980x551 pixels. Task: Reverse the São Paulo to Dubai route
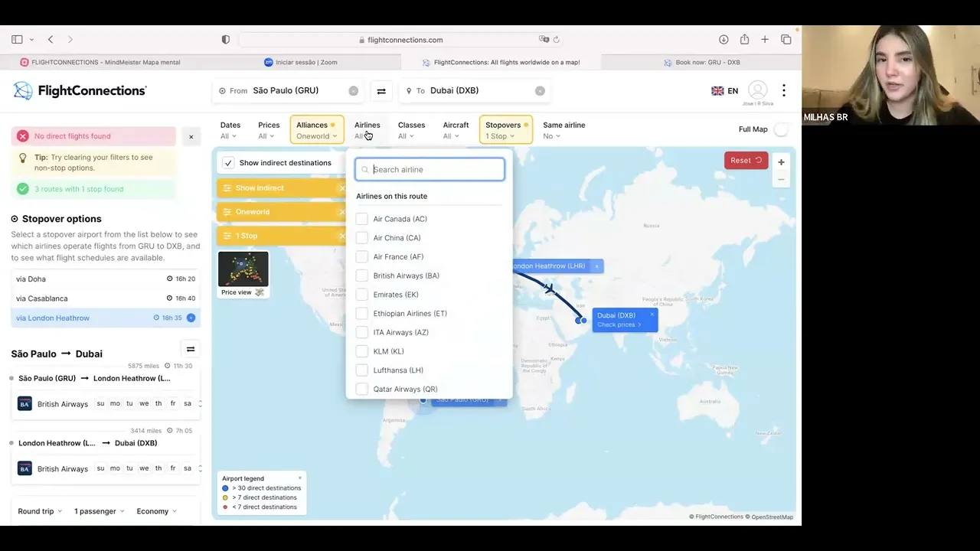coord(191,349)
